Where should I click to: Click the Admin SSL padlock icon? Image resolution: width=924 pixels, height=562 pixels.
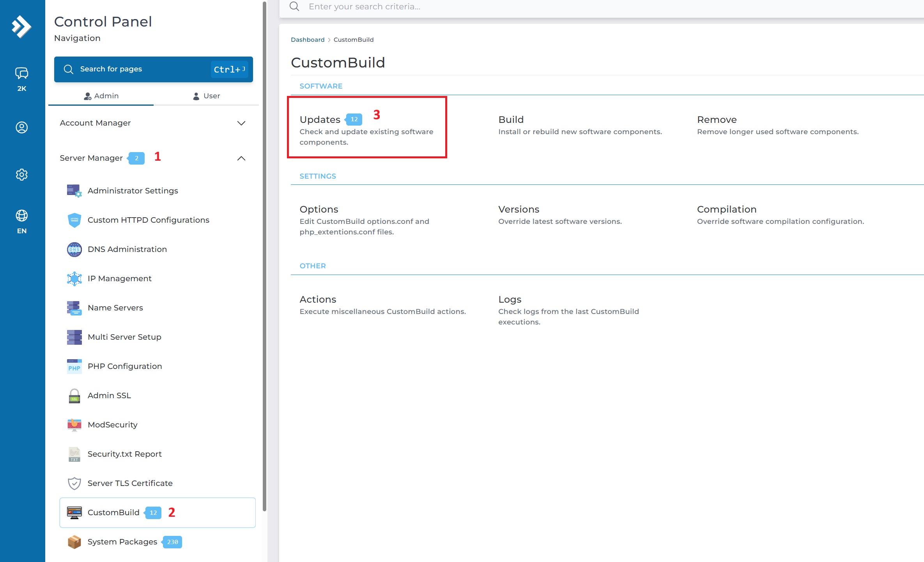74,395
